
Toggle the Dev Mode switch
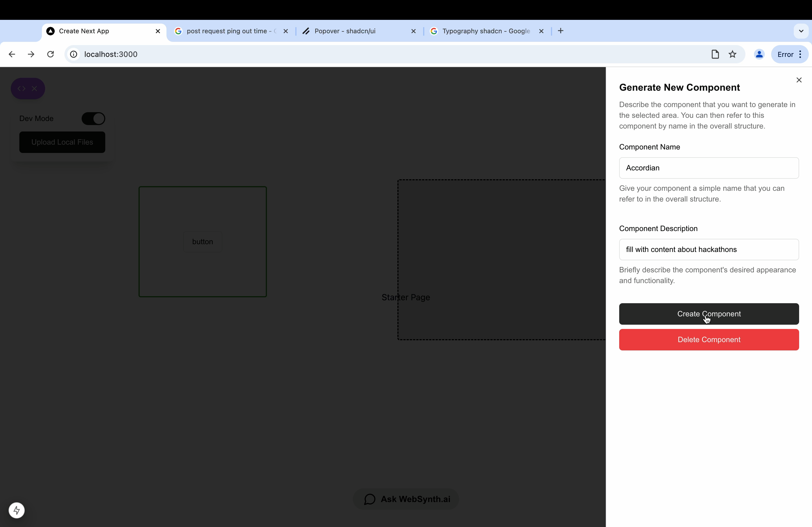93,119
